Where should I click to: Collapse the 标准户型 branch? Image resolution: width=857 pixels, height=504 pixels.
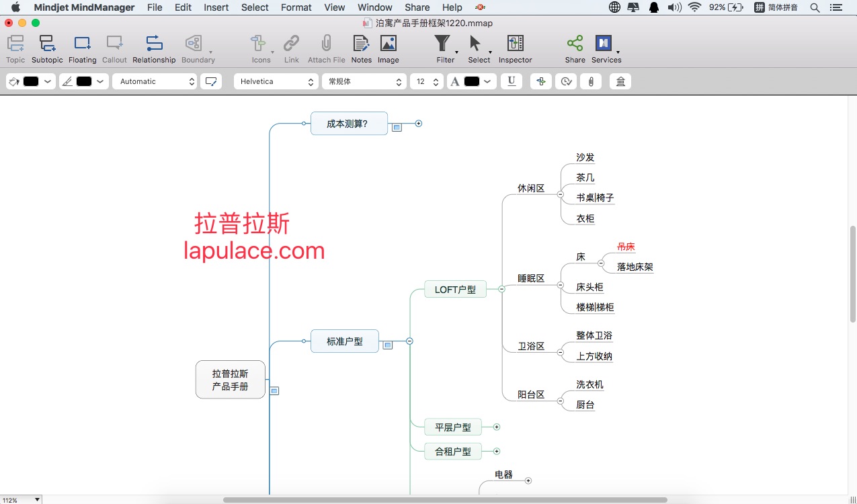pos(409,341)
